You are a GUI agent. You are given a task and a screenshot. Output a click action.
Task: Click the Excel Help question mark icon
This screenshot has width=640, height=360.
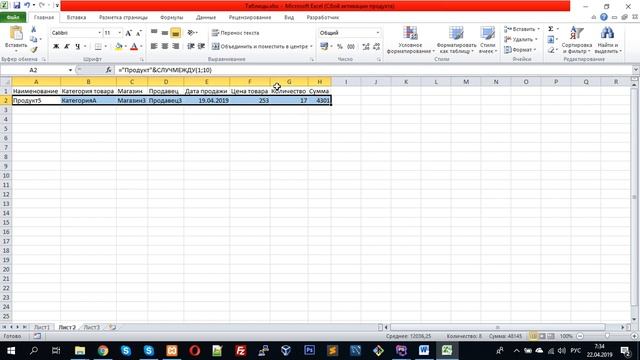pyautogui.click(x=604, y=17)
